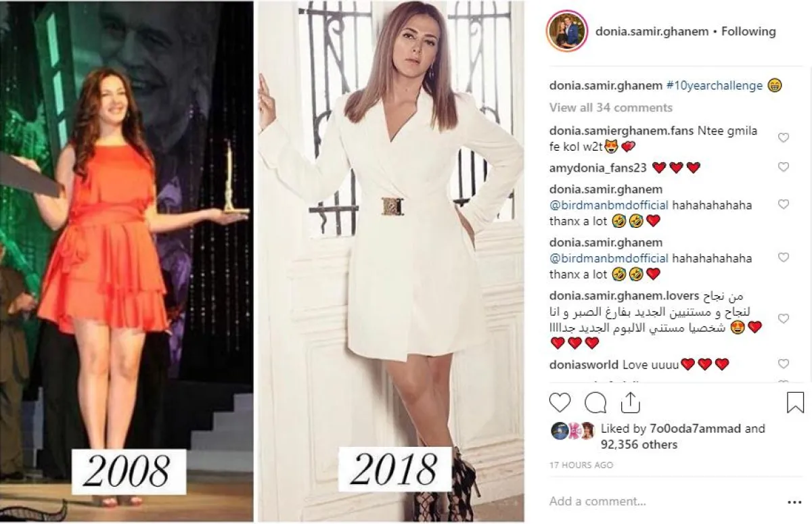Share the post via share icon
Image resolution: width=812 pixels, height=524 pixels.
(630, 402)
